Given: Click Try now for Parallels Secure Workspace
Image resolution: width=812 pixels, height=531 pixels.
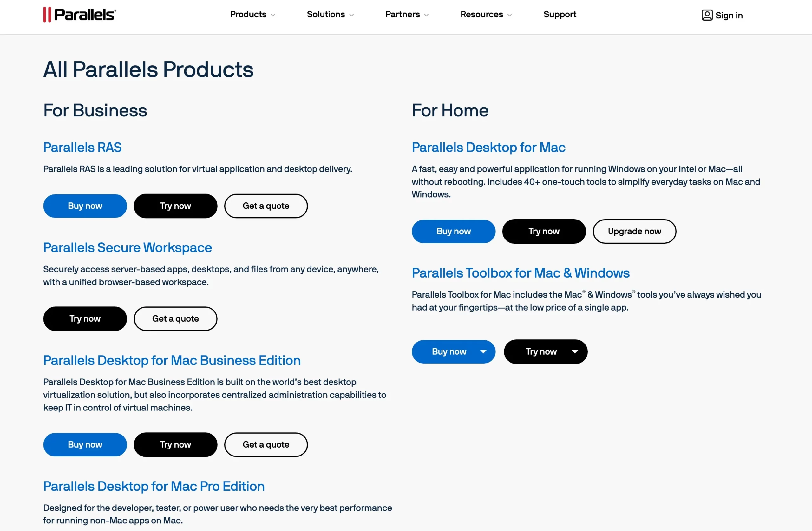Looking at the screenshot, I should click(x=85, y=318).
